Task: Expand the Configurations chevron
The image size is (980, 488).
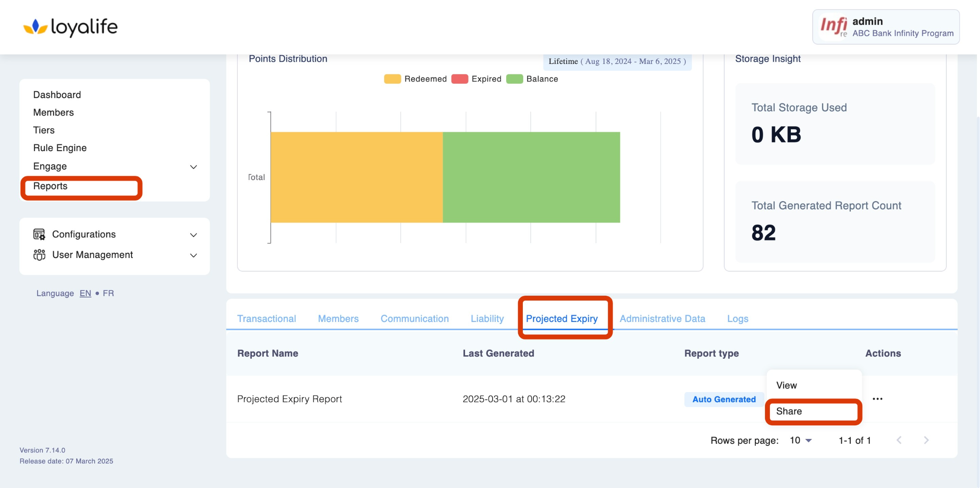Action: [x=193, y=235]
